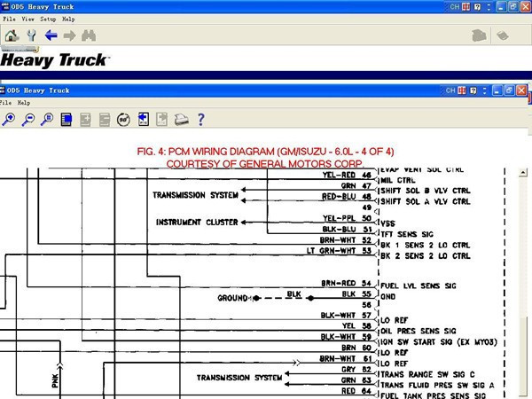
Task: Zoom out of the wiring diagram
Action: 27,120
